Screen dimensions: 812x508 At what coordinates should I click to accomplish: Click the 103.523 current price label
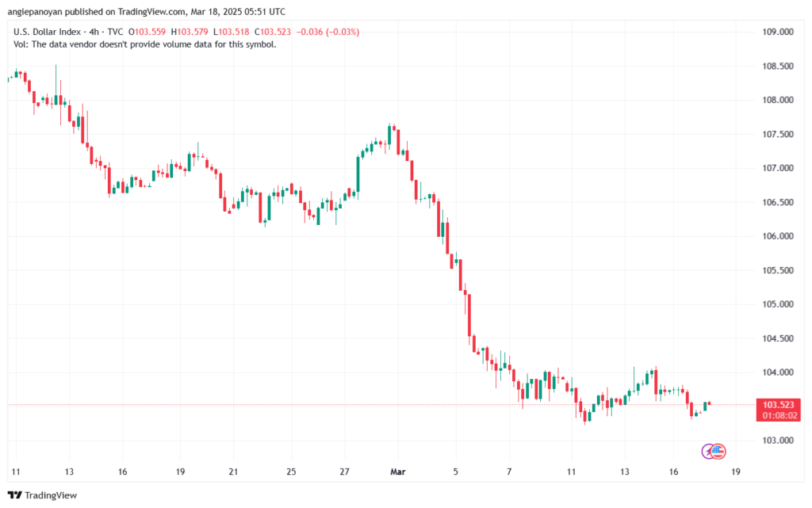pos(778,404)
